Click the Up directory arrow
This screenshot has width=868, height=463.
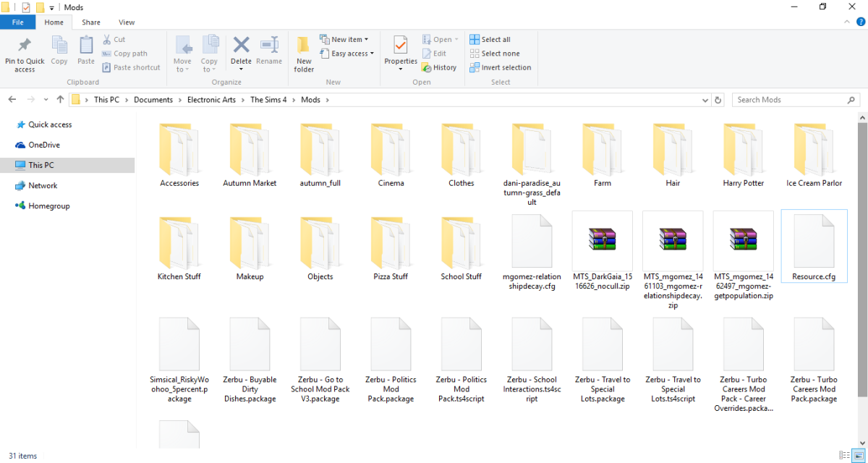(60, 100)
